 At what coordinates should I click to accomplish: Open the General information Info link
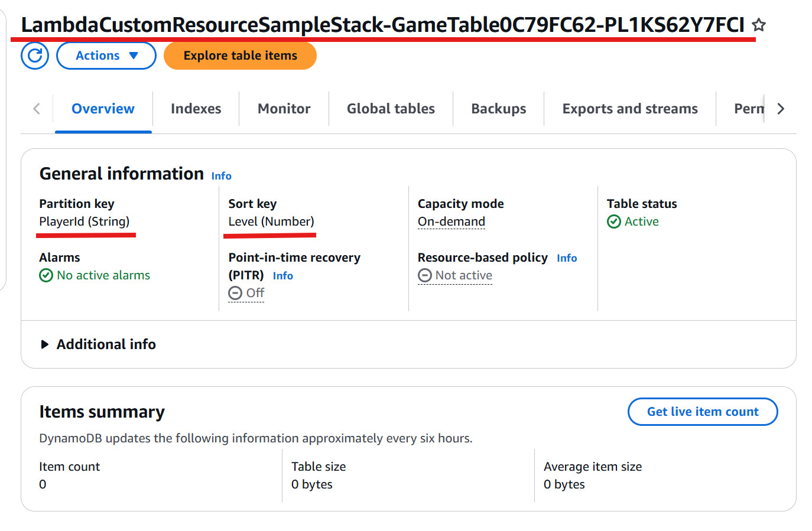[222, 176]
